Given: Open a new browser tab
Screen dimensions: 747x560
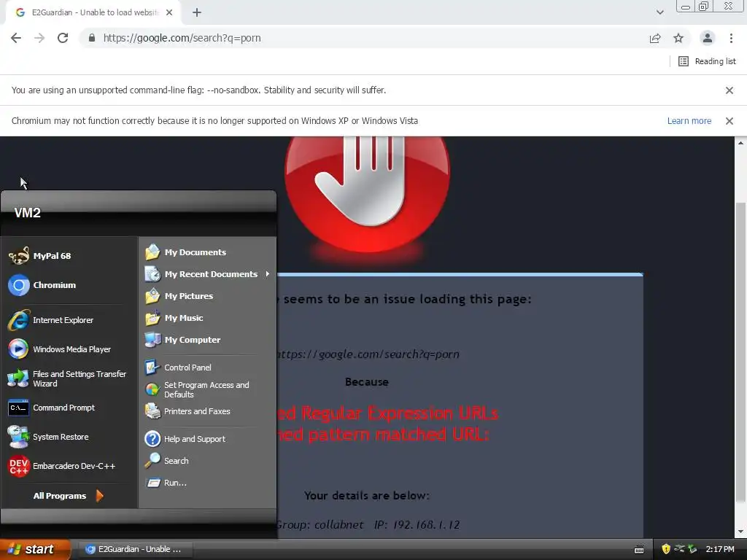Looking at the screenshot, I should pyautogui.click(x=197, y=12).
